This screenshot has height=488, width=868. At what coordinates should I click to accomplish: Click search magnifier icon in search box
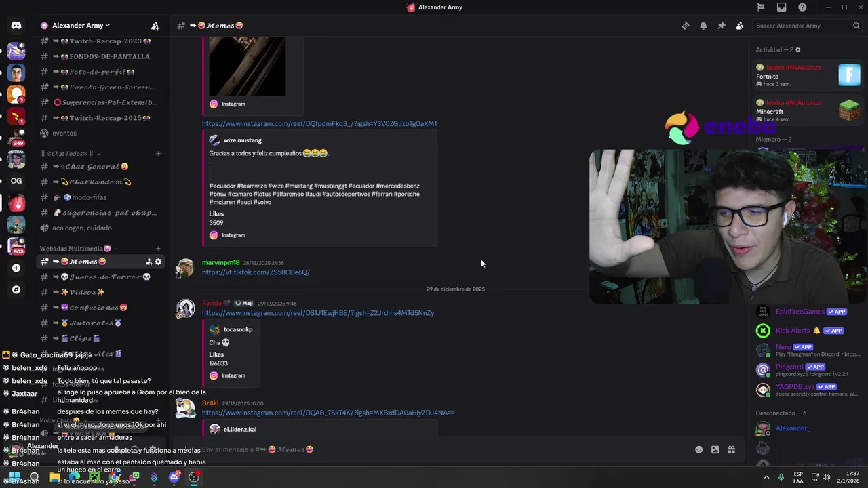click(856, 26)
